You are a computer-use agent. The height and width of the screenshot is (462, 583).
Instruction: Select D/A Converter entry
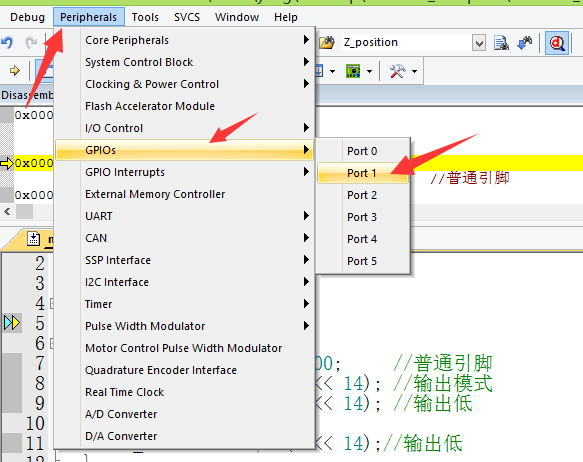click(x=184, y=436)
